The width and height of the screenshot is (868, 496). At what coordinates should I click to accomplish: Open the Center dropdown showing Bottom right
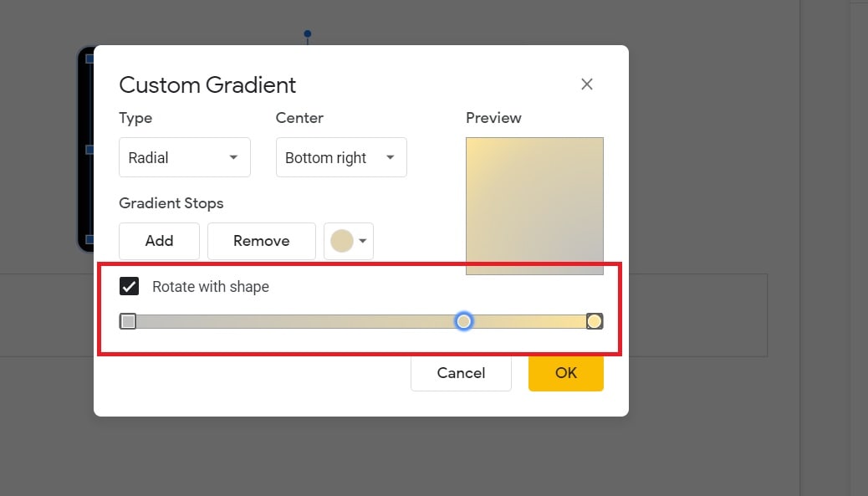(x=341, y=158)
